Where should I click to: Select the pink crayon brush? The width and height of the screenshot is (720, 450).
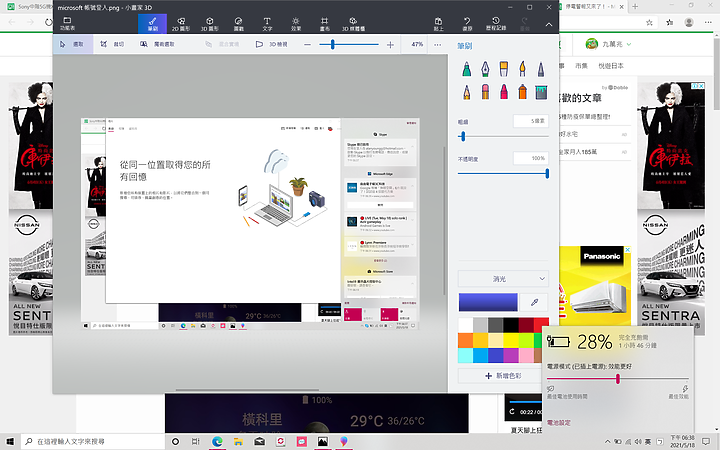[504, 92]
